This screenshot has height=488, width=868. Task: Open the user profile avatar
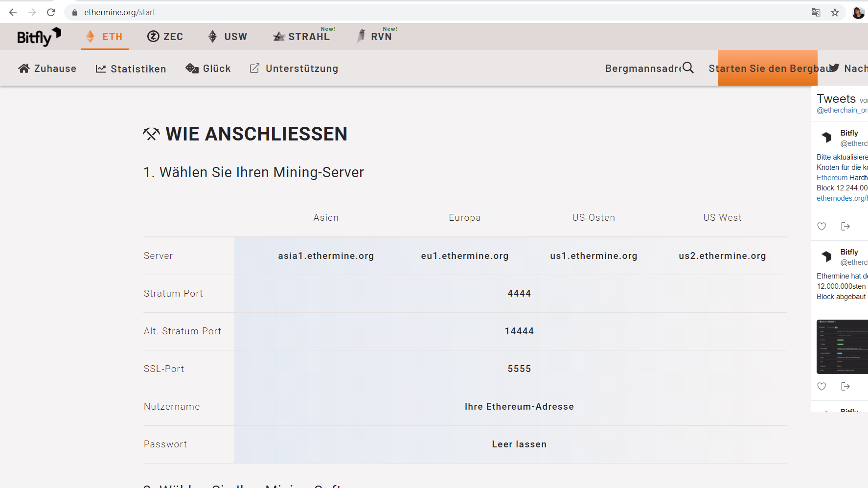tap(858, 13)
